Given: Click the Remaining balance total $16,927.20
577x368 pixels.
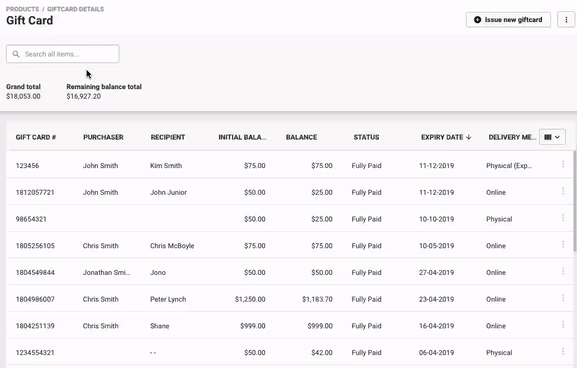Looking at the screenshot, I should coord(84,96).
